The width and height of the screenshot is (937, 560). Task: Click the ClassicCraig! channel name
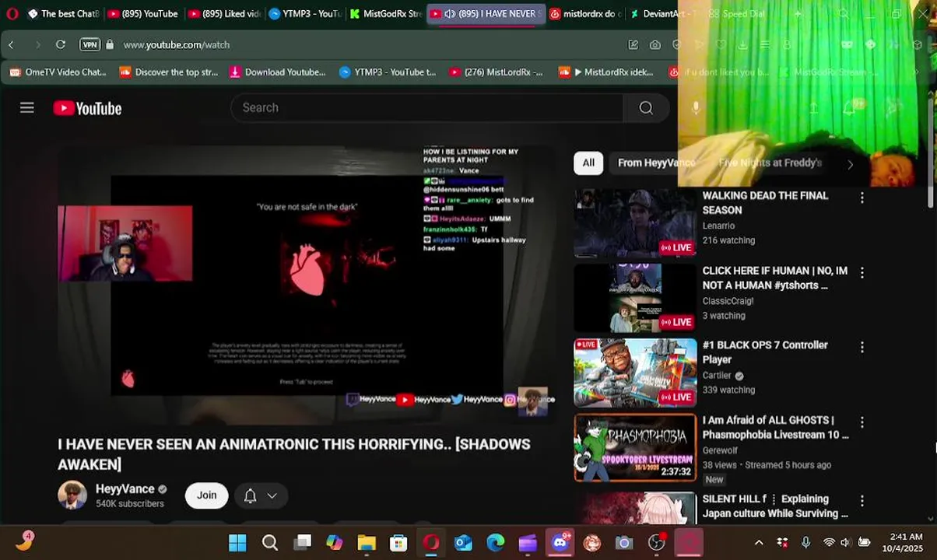pyautogui.click(x=728, y=300)
